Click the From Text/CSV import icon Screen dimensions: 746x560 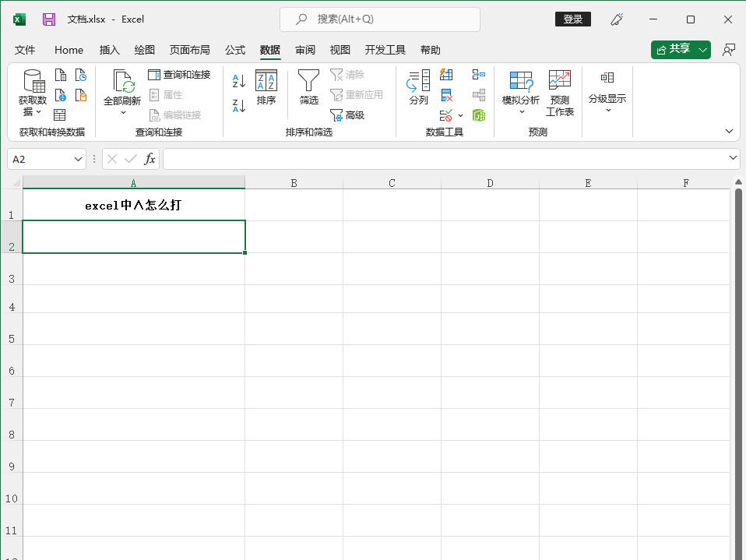tap(61, 76)
